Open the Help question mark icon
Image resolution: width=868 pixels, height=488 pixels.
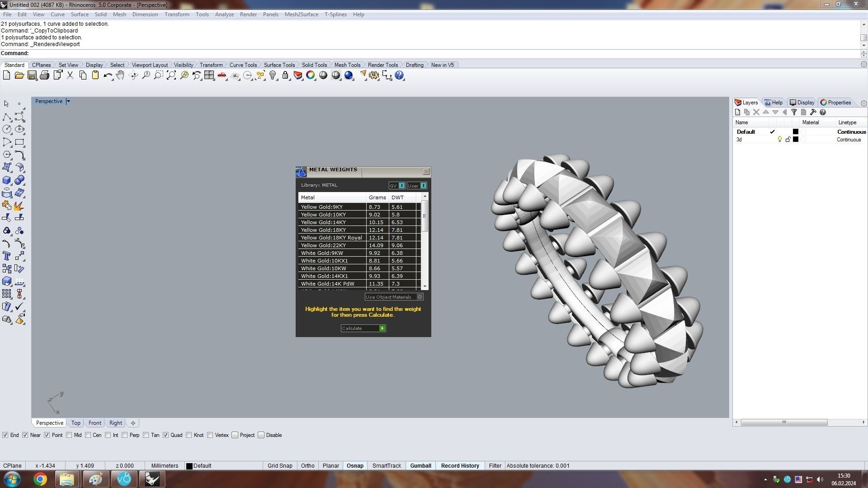[399, 75]
